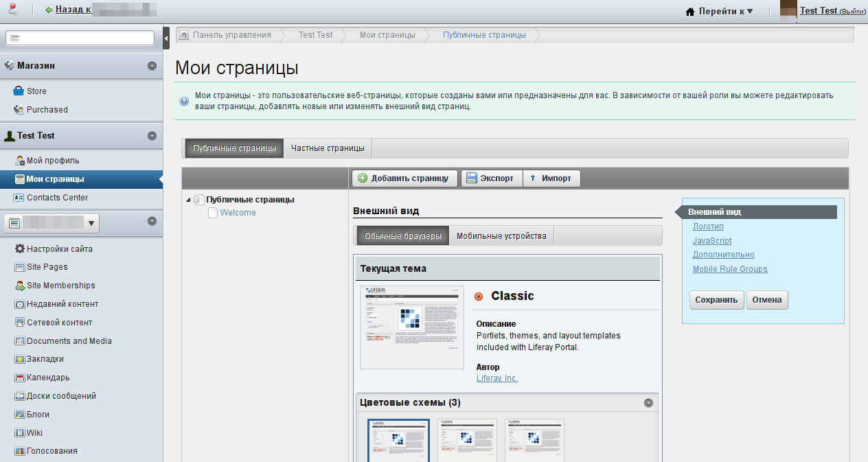This screenshot has height=462, width=868.
Task: Click the pin icon in top-left corner
Action: click(x=12, y=10)
